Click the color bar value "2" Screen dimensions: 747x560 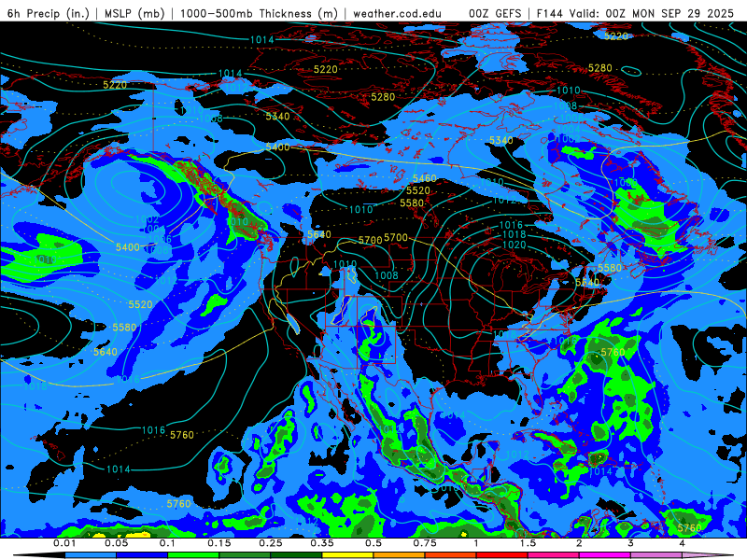click(579, 543)
